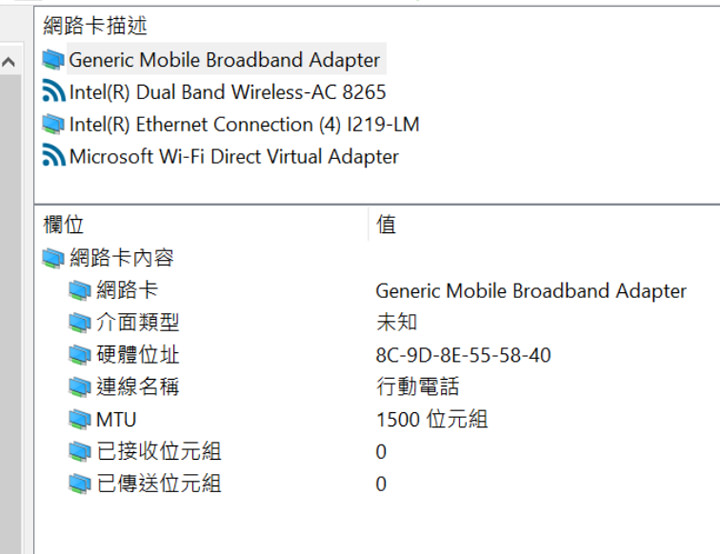Click the Intel Ethernet Connection I219-LM icon

point(53,125)
